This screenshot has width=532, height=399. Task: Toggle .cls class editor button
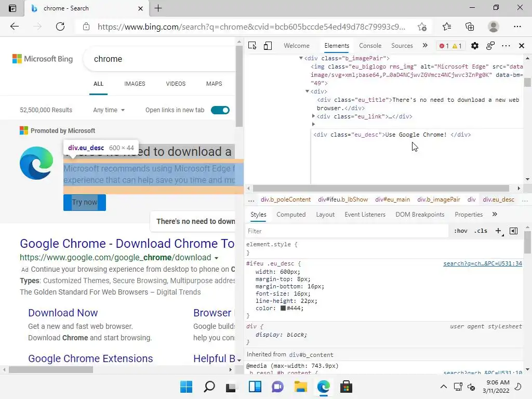point(481,231)
